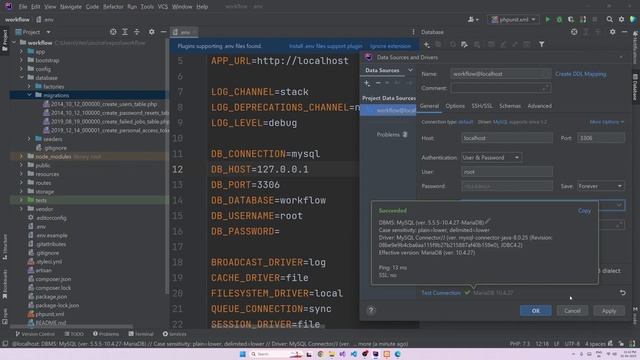Click revert changes arrow in dialog

[622, 293]
